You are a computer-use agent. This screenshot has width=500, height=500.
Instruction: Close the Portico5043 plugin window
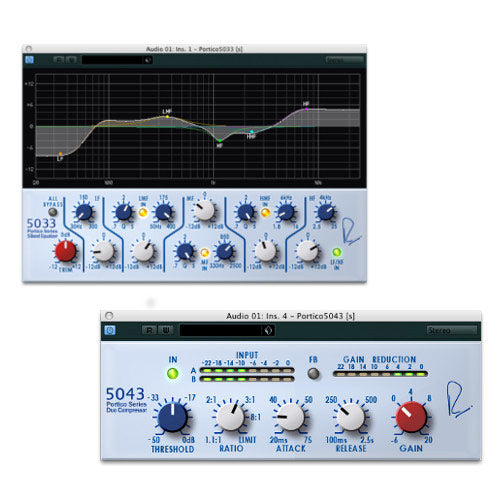coord(109,315)
